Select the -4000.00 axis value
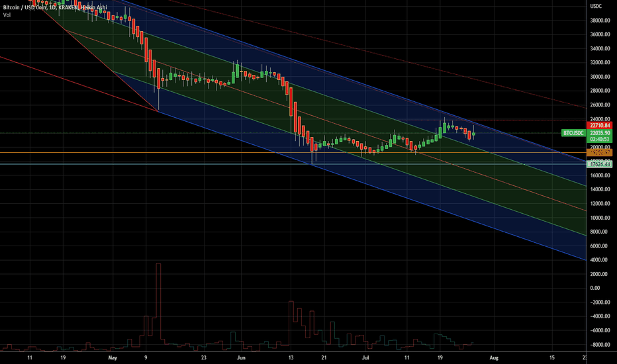The height and width of the screenshot is (364, 617). (x=600, y=316)
